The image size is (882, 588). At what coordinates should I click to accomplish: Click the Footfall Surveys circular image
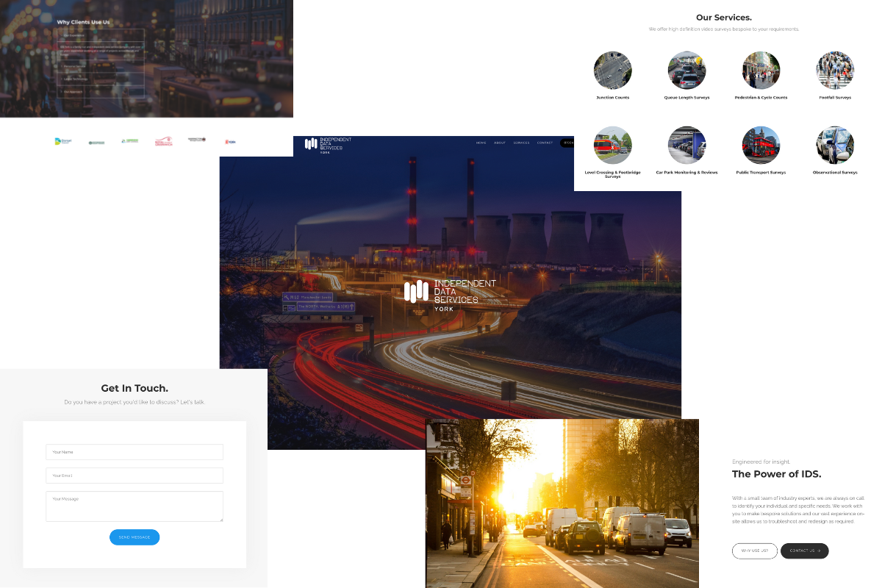point(835,71)
